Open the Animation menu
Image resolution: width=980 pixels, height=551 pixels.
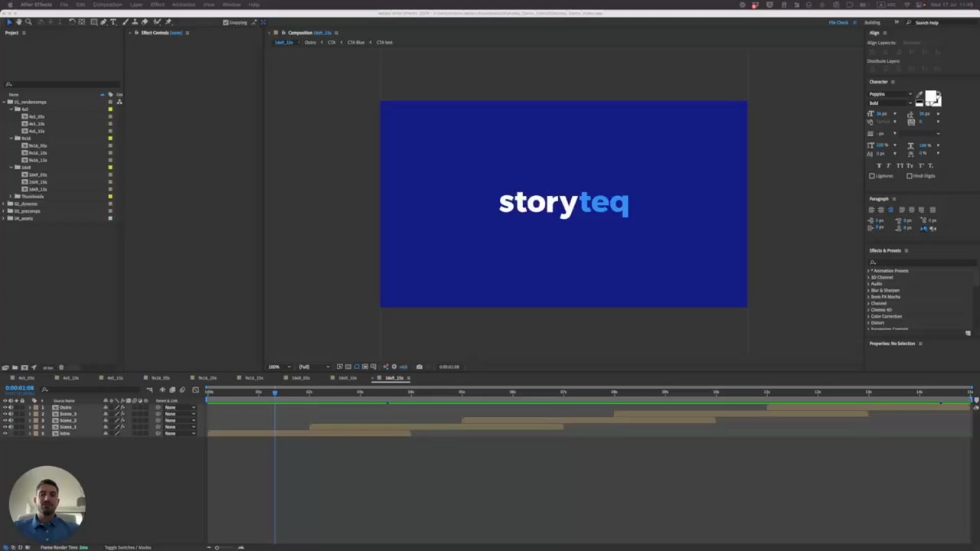point(183,5)
